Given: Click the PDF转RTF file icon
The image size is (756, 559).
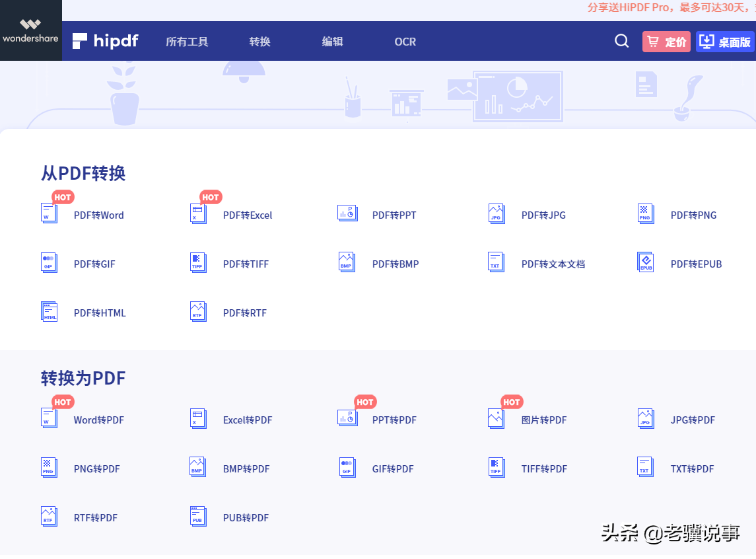Looking at the screenshot, I should 198,312.
